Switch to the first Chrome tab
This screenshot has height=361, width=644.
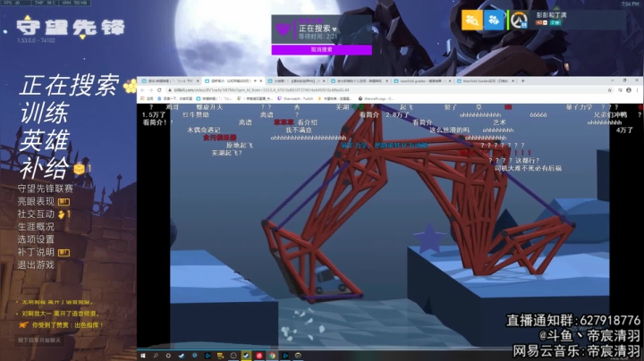click(169, 80)
